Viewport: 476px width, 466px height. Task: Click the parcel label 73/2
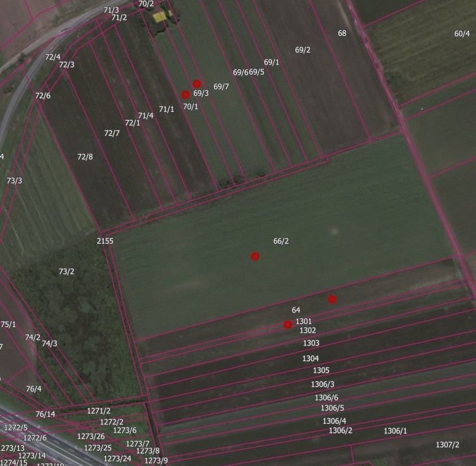pos(66,272)
